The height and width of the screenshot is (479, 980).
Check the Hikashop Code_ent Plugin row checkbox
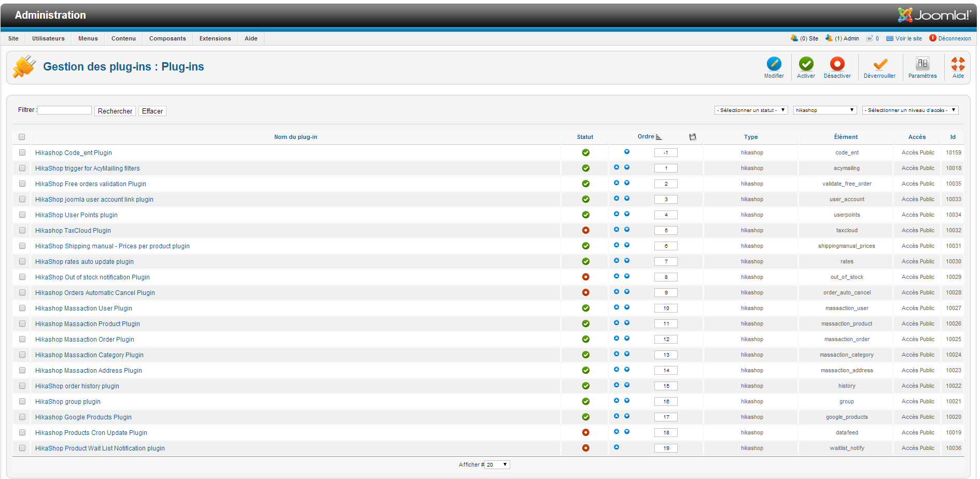22,152
